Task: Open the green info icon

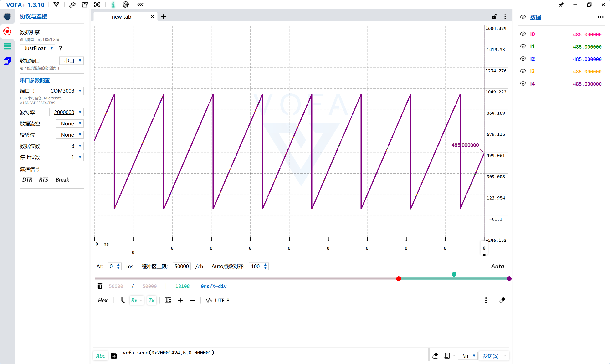Action: tap(113, 5)
